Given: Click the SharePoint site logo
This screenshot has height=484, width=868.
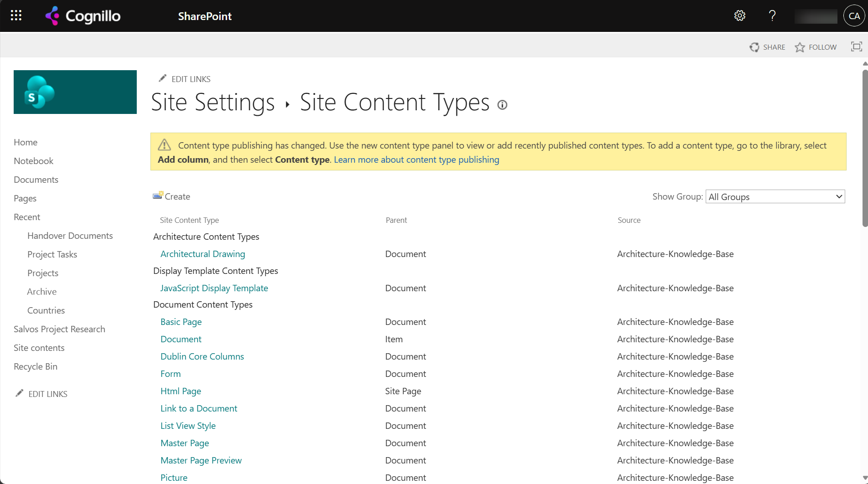Looking at the screenshot, I should pos(75,92).
